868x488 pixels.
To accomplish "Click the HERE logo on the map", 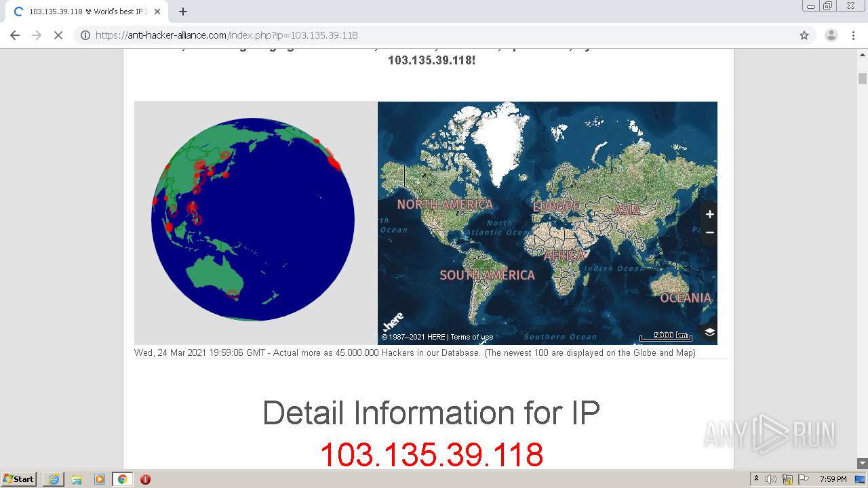I will pos(393,321).
